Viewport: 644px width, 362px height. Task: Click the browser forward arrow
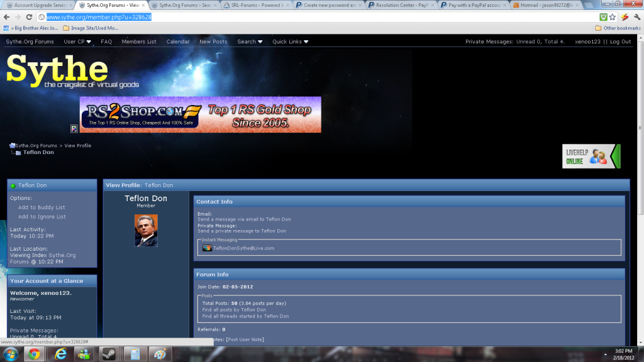(18, 17)
